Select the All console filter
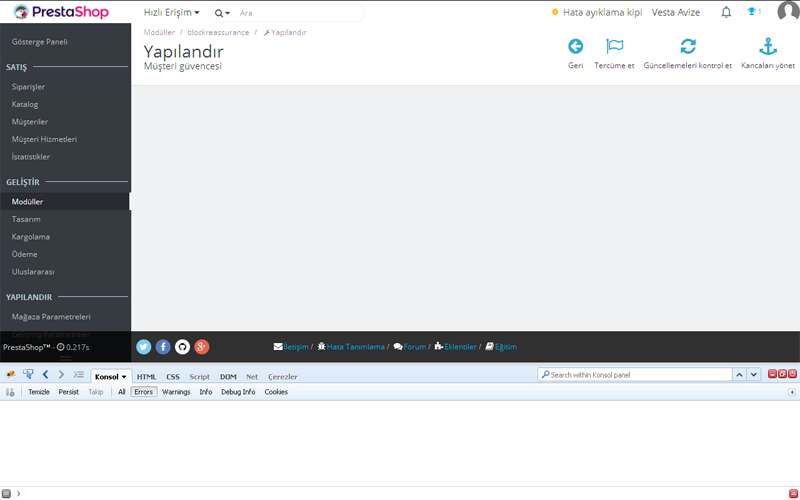Screen dimensions: 800x500 pyautogui.click(x=121, y=392)
